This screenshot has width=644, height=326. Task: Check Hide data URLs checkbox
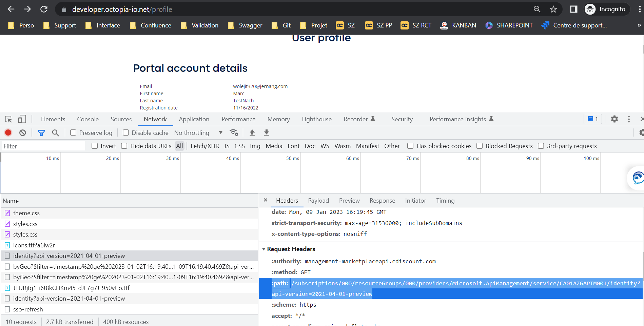(124, 146)
